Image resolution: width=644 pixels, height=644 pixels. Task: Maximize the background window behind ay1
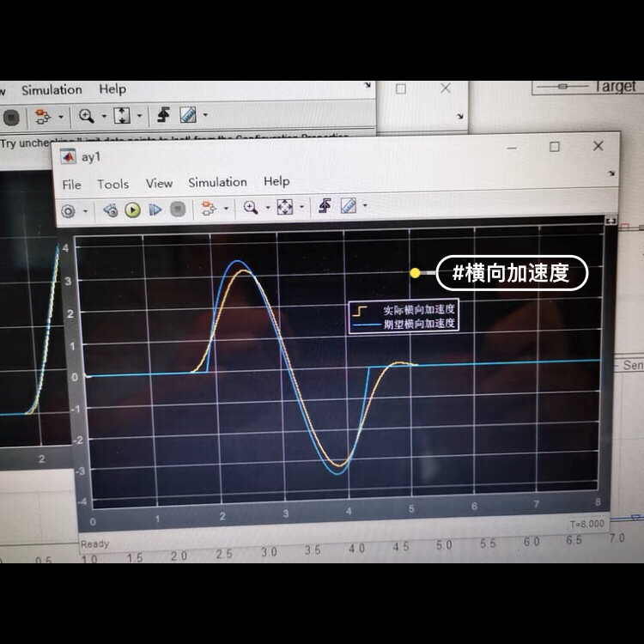(401, 88)
